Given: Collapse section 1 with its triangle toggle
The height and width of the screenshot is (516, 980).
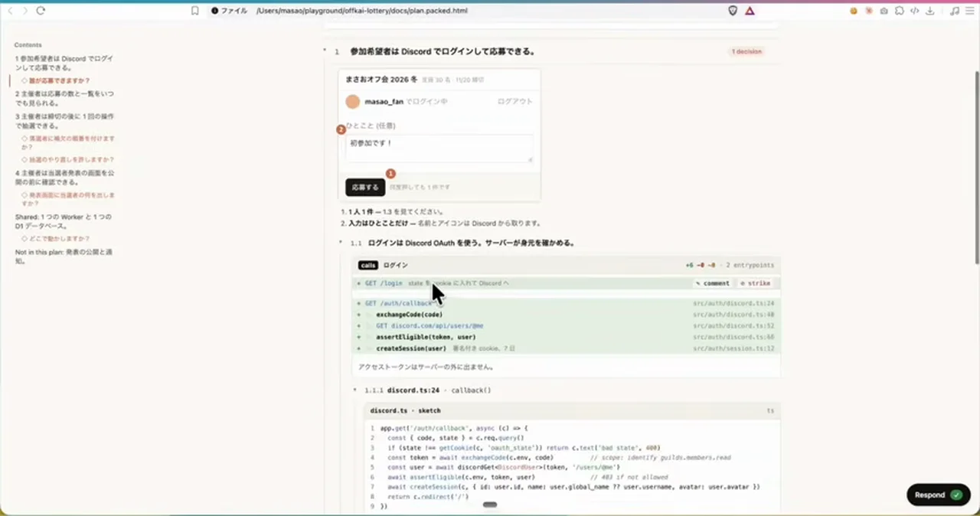Looking at the screenshot, I should tap(326, 51).
